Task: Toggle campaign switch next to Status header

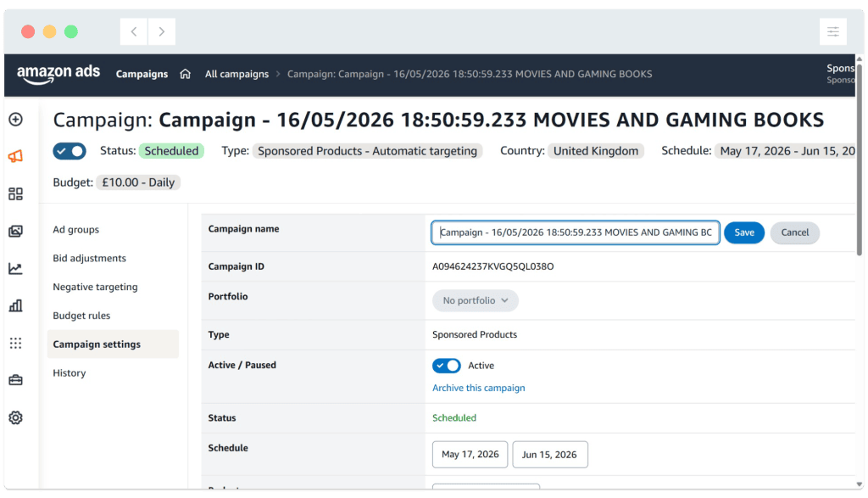Action: click(x=70, y=151)
